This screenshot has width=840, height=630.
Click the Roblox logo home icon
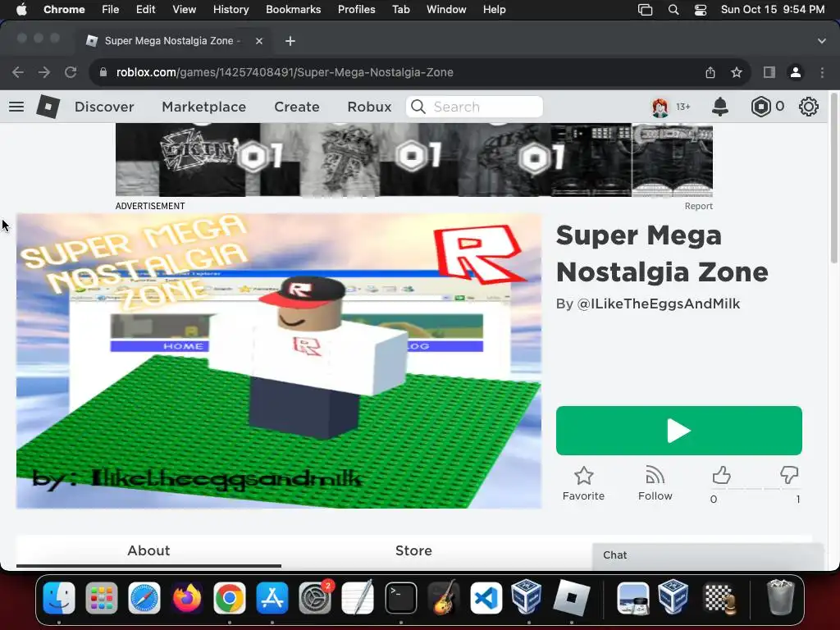point(48,107)
